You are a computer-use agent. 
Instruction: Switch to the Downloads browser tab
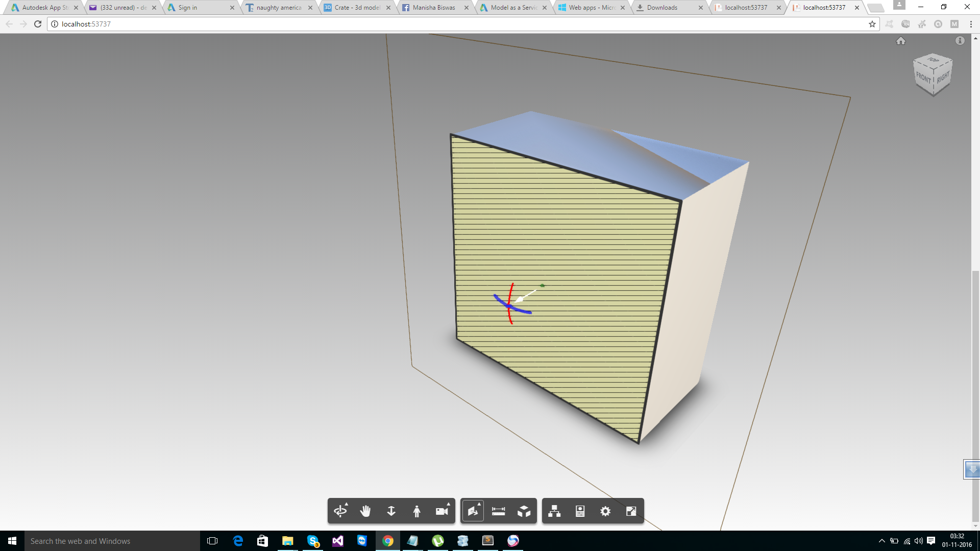point(662,8)
